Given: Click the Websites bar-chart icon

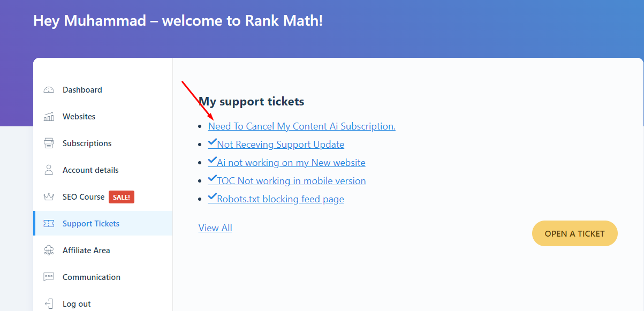Looking at the screenshot, I should pos(49,117).
